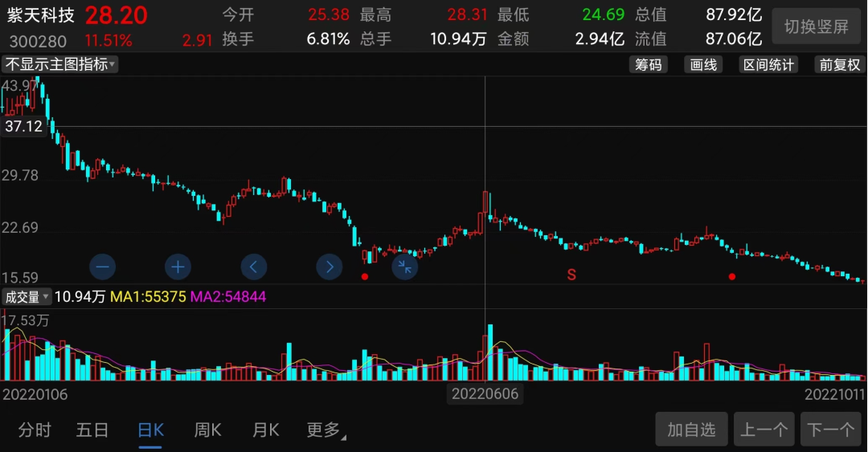Image resolution: width=868 pixels, height=452 pixels.
Task: Open 筹码 chip distribution
Action: pyautogui.click(x=649, y=65)
